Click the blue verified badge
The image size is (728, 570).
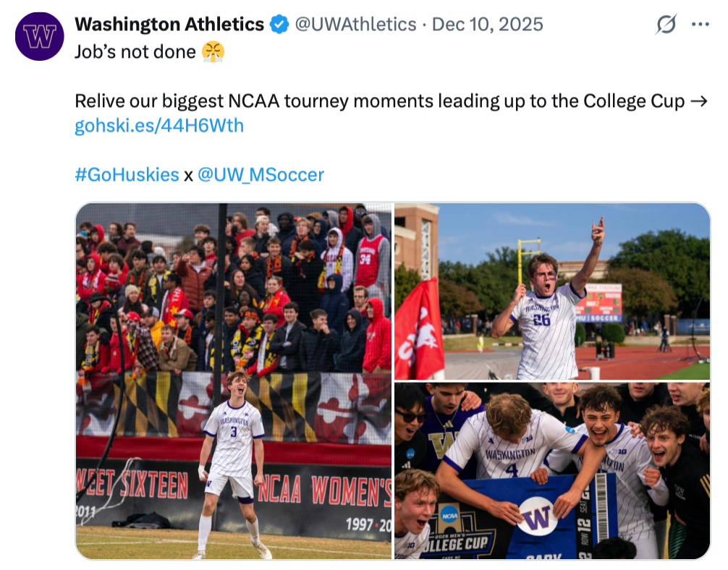(x=279, y=25)
